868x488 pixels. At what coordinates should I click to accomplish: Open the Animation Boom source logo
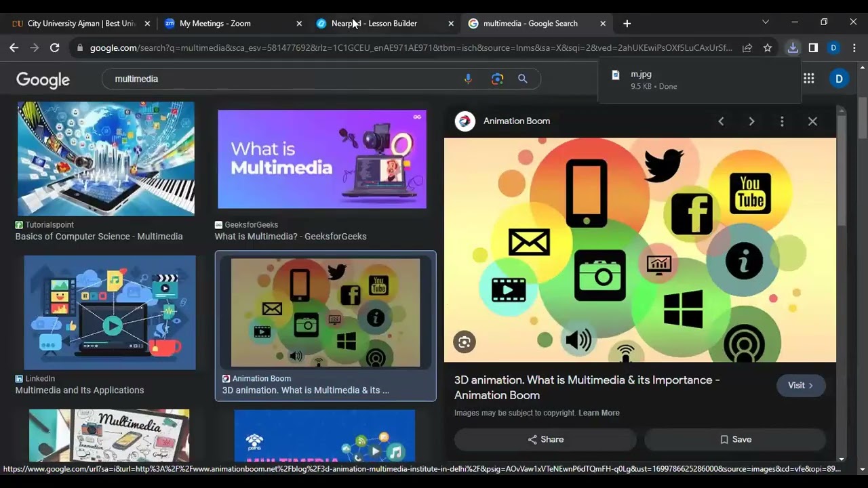point(465,121)
